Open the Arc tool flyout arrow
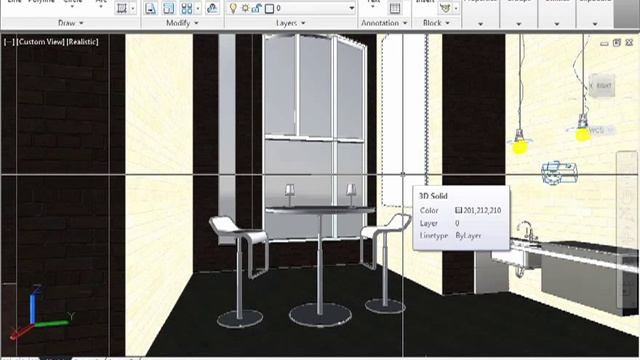Viewport: 640px width, 360px height. click(x=101, y=7)
